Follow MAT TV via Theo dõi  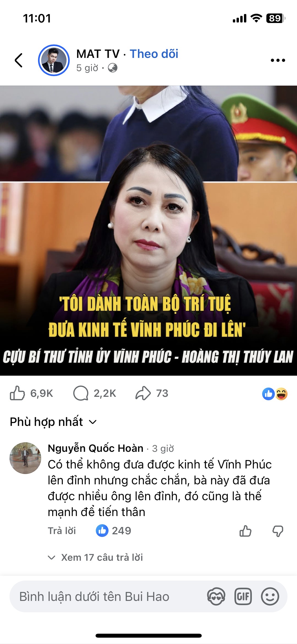coord(154,54)
